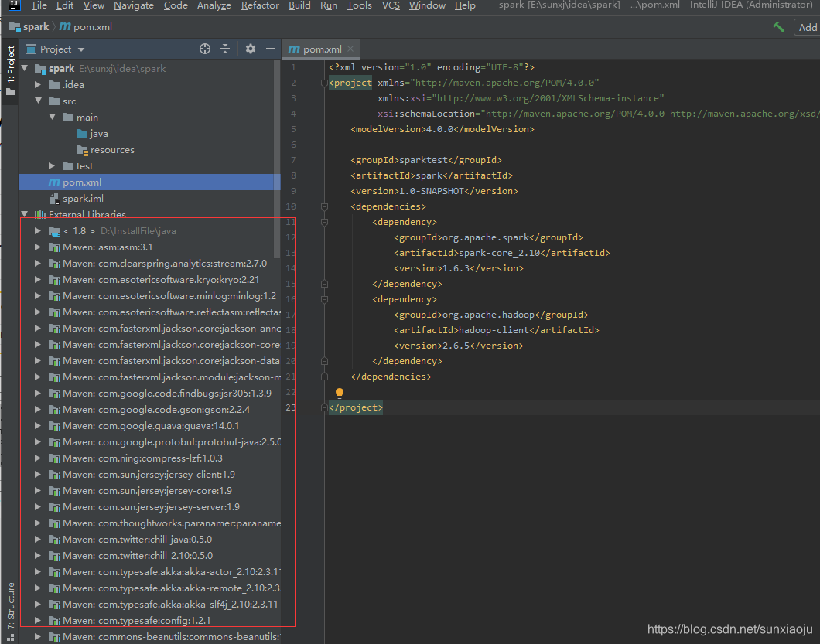820x644 pixels.
Task: Expand Maven: asm:asm:3.1 library
Action: pos(38,247)
